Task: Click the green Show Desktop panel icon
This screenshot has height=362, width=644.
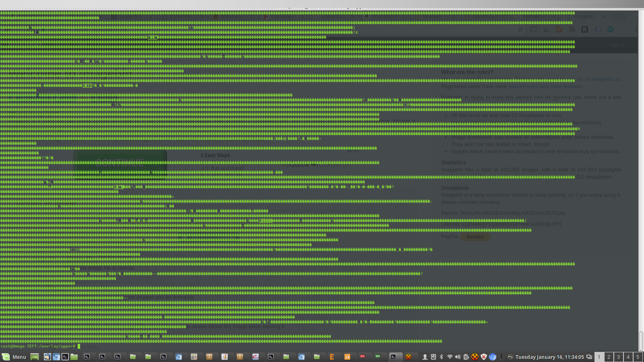Action: pos(35,357)
